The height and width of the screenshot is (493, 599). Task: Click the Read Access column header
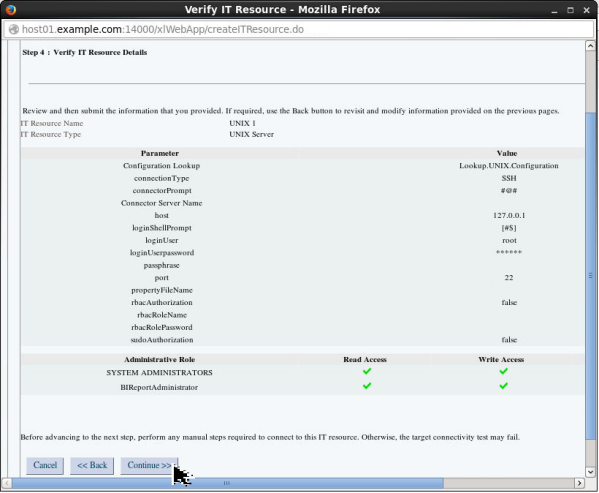(365, 359)
